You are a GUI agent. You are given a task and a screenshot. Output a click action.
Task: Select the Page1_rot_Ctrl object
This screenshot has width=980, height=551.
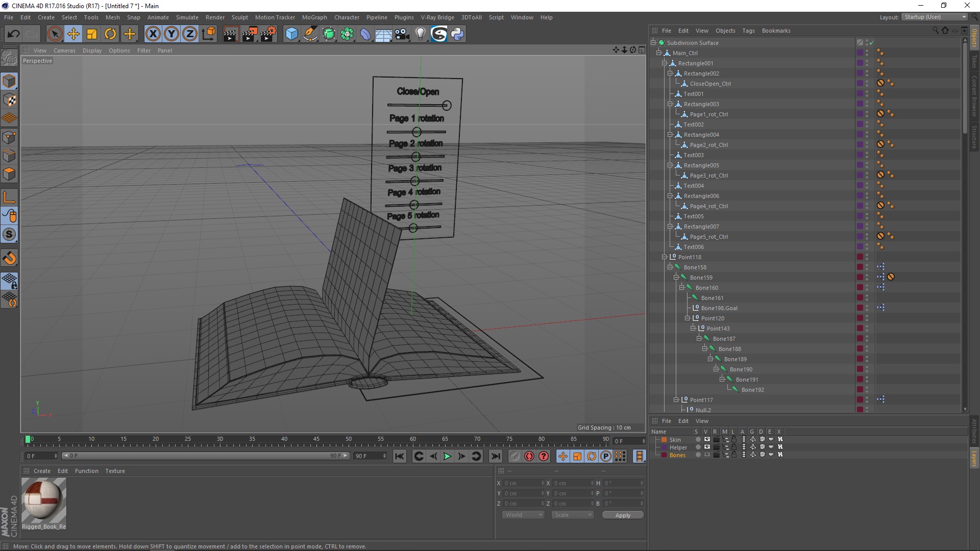pyautogui.click(x=708, y=114)
